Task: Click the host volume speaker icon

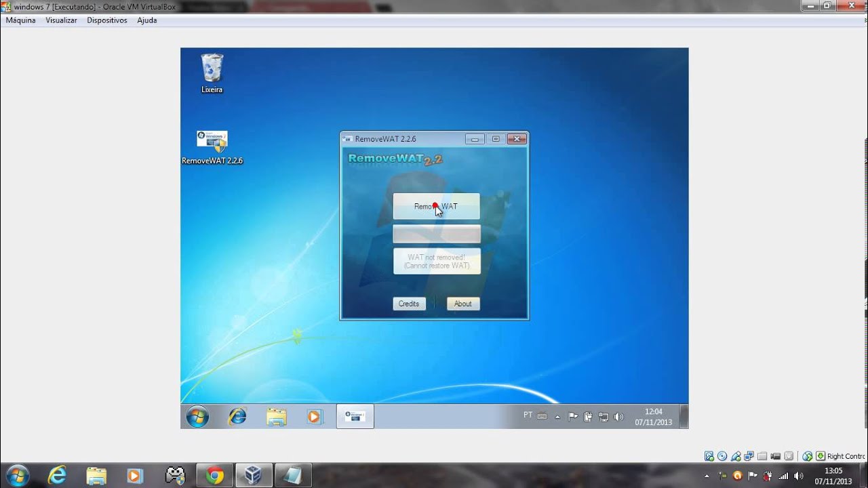Action: (x=798, y=476)
